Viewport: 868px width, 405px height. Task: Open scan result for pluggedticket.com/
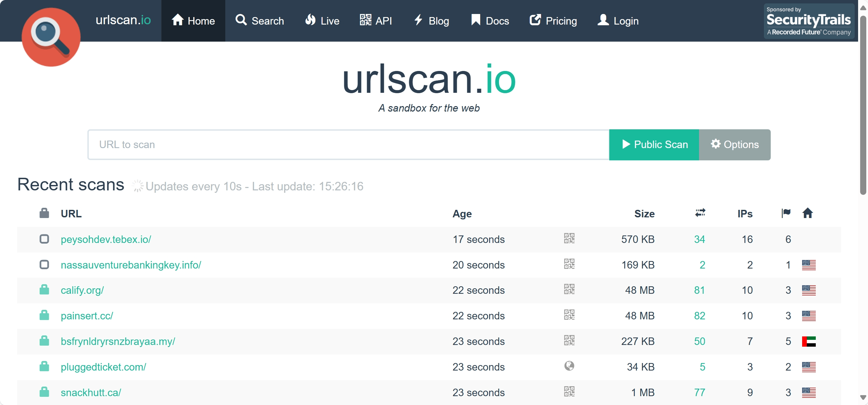pyautogui.click(x=103, y=367)
